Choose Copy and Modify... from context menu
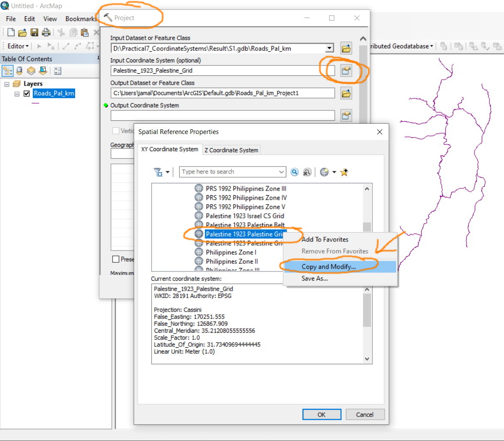Screen dimensions: 504x441 pos(328,267)
